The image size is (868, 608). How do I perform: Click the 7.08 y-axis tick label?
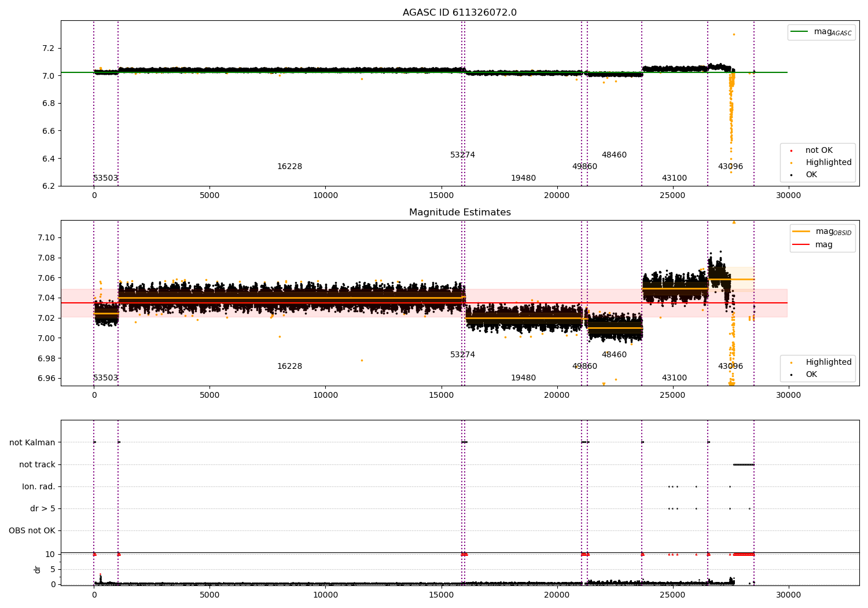pos(46,258)
